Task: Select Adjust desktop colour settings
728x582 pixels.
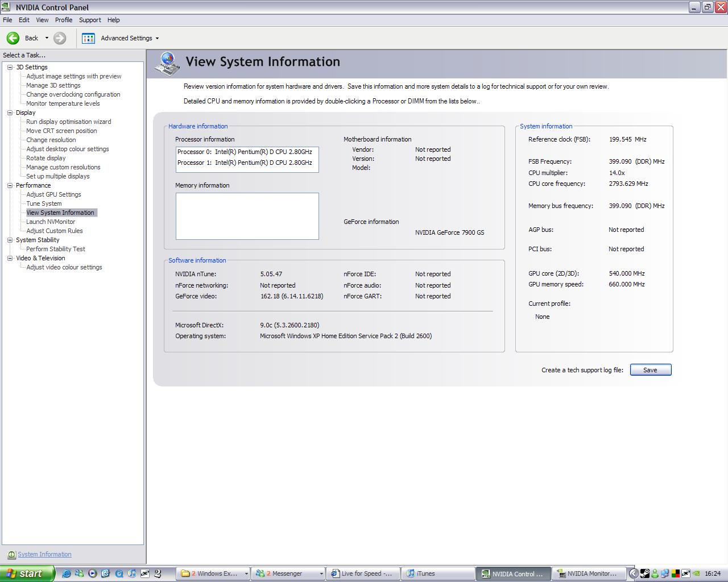Action: click(68, 149)
